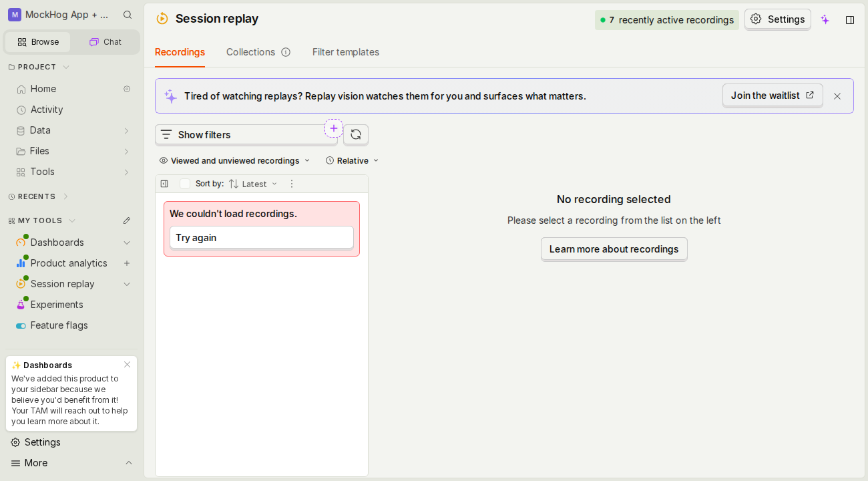The image size is (868, 481).
Task: Switch to the Browse tab
Action: [x=38, y=42]
